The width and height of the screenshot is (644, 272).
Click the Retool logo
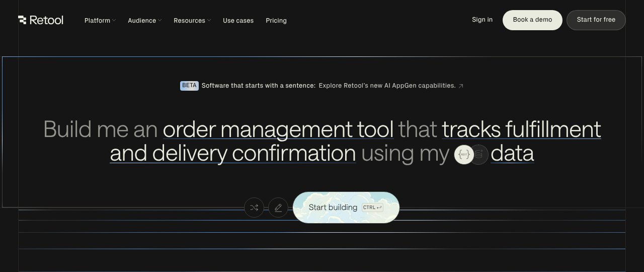pos(41,20)
